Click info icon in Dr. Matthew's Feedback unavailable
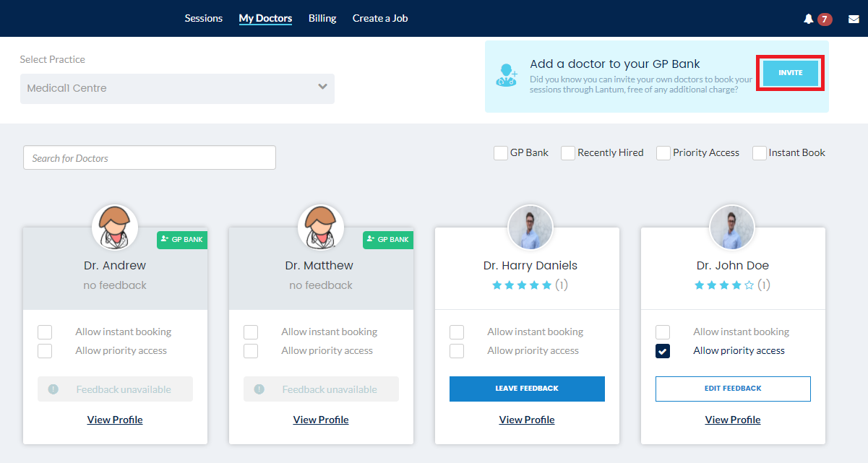This screenshot has height=463, width=868. [259, 389]
